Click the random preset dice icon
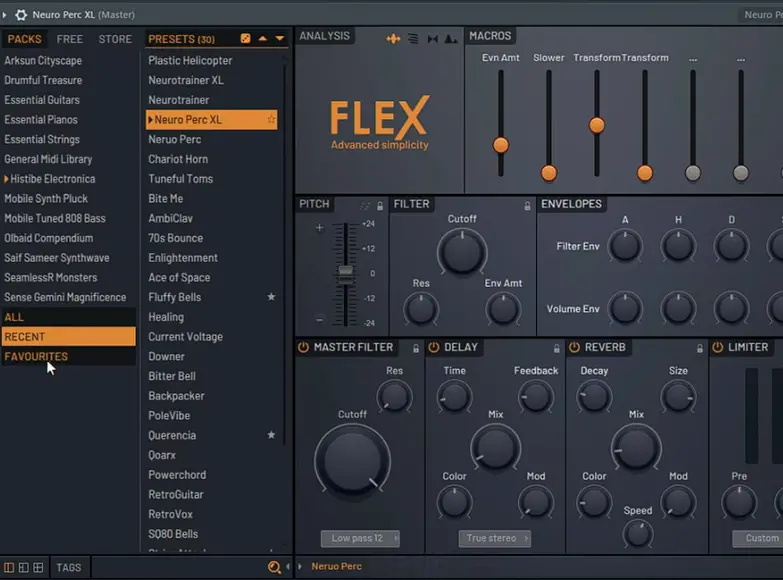This screenshot has height=580, width=783. coord(246,39)
